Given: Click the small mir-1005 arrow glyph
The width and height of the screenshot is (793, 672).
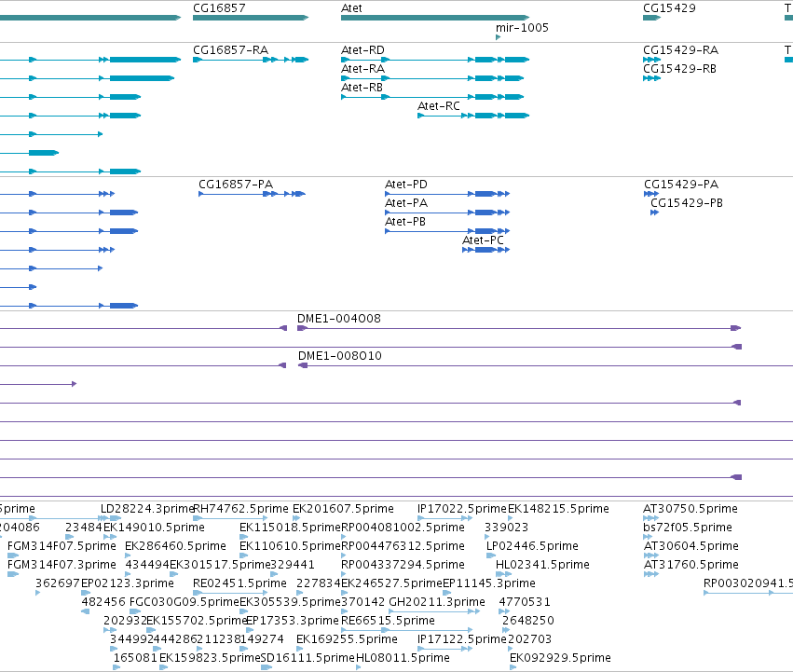Looking at the screenshot, I should [x=499, y=37].
